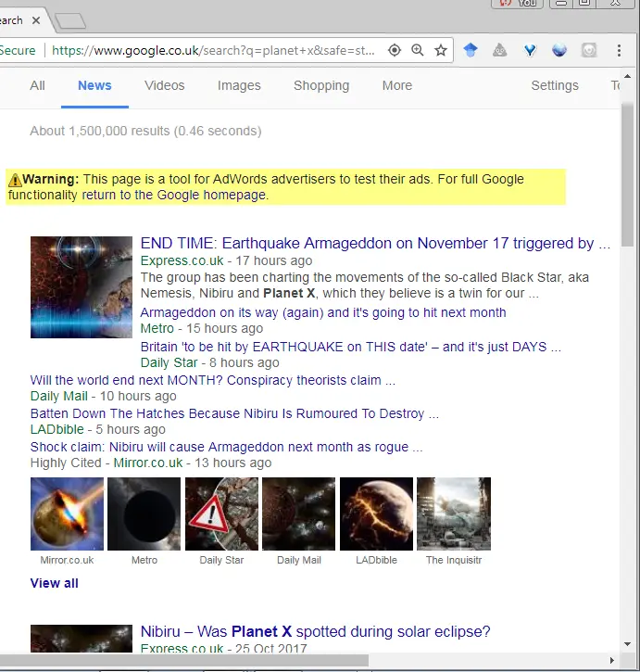Click the Daily Mail planet thumbnail
640x672 pixels.
(x=298, y=514)
